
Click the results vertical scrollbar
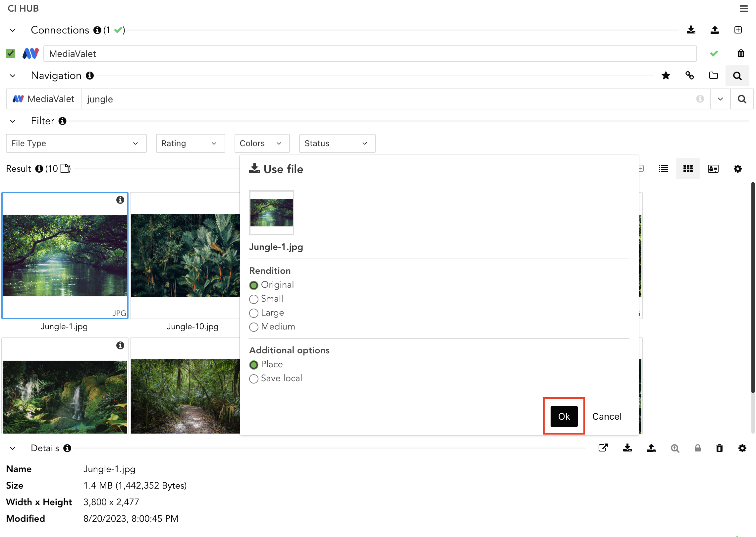click(x=753, y=287)
